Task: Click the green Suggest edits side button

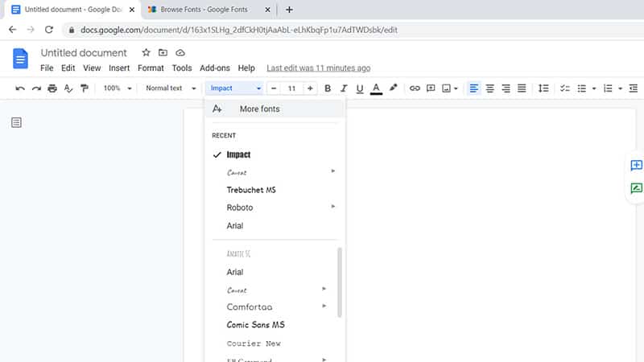Action: point(636,188)
